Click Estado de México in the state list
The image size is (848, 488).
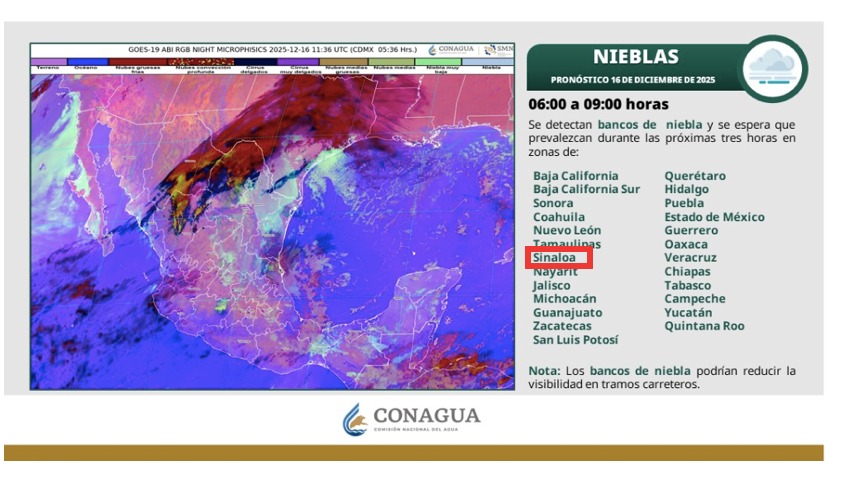click(x=714, y=217)
